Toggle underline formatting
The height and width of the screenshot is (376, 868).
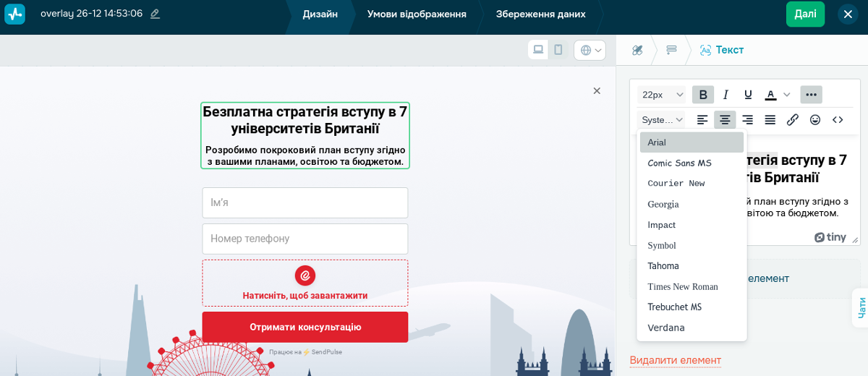point(748,95)
